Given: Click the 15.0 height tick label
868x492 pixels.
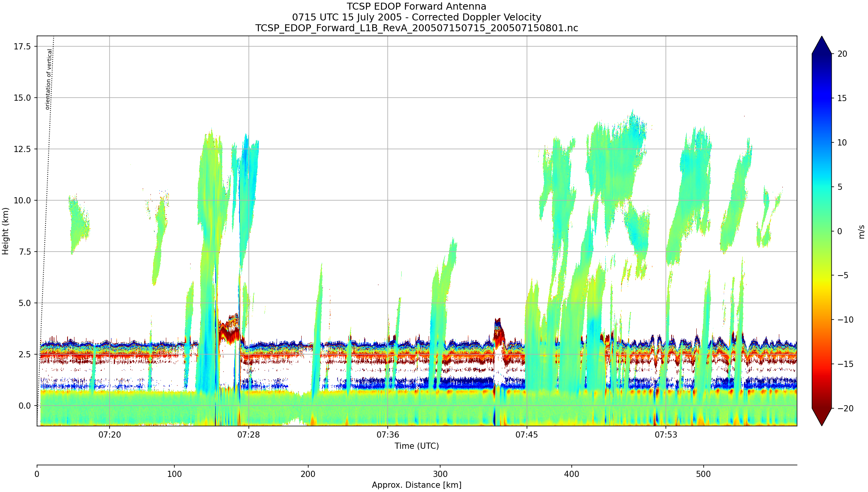Looking at the screenshot, I should [x=22, y=98].
